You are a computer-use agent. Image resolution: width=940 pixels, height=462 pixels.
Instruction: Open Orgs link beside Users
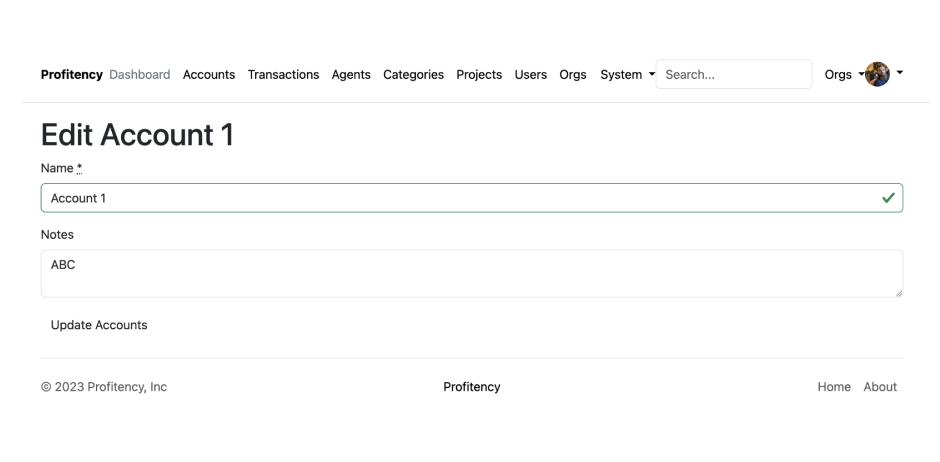573,74
